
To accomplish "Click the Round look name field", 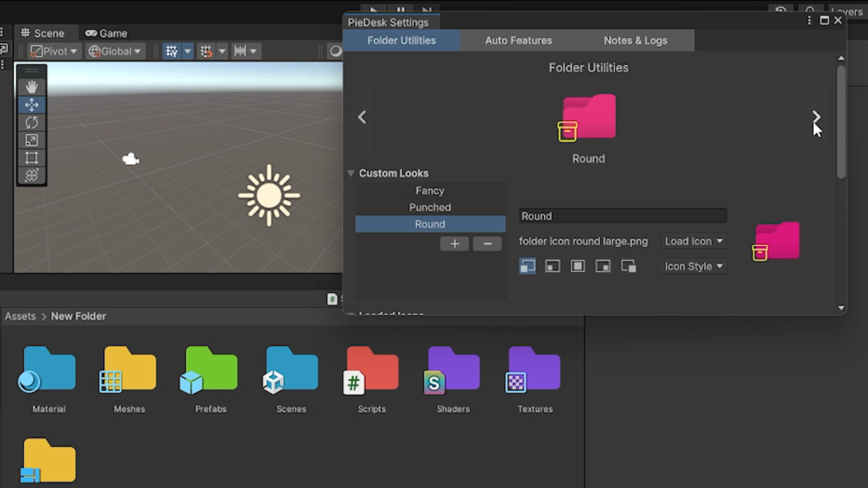I will point(623,216).
